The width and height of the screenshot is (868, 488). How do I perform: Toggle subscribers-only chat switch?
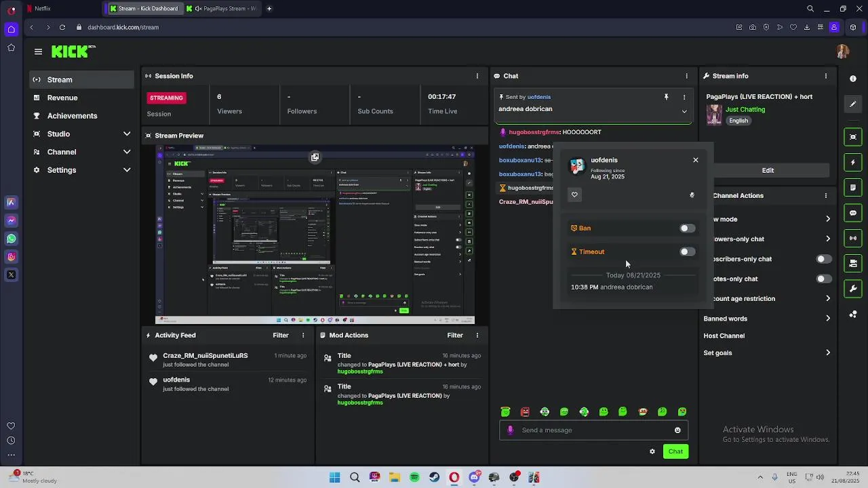pos(823,259)
